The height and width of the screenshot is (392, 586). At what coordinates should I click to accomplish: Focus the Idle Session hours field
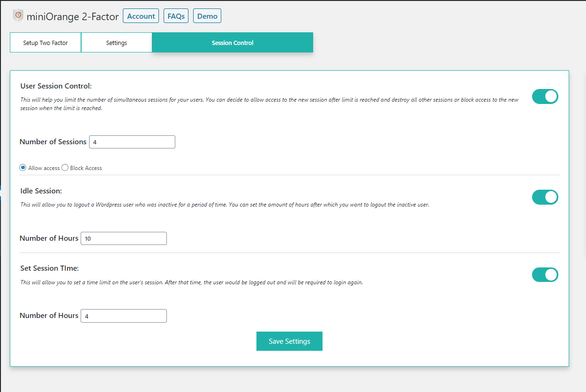click(124, 238)
